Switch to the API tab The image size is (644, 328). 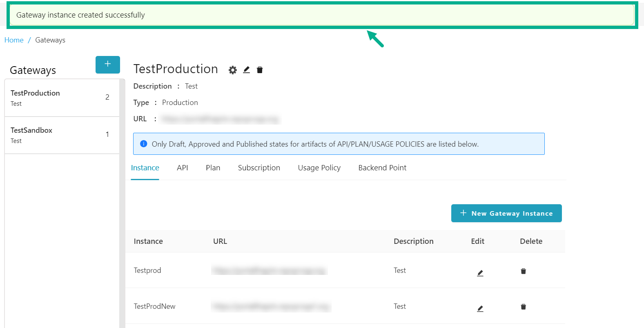coord(182,168)
